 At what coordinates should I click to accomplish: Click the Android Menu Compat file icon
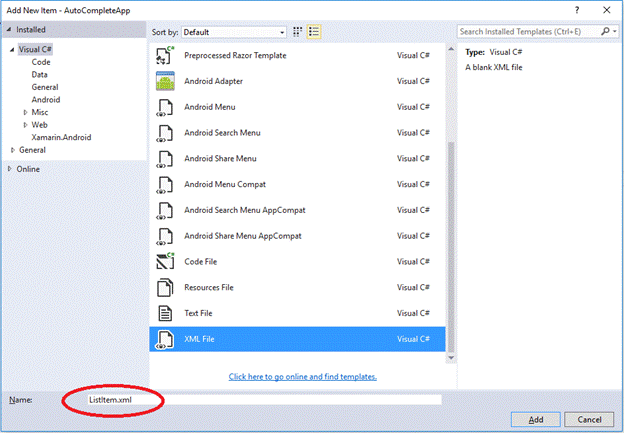click(165, 184)
